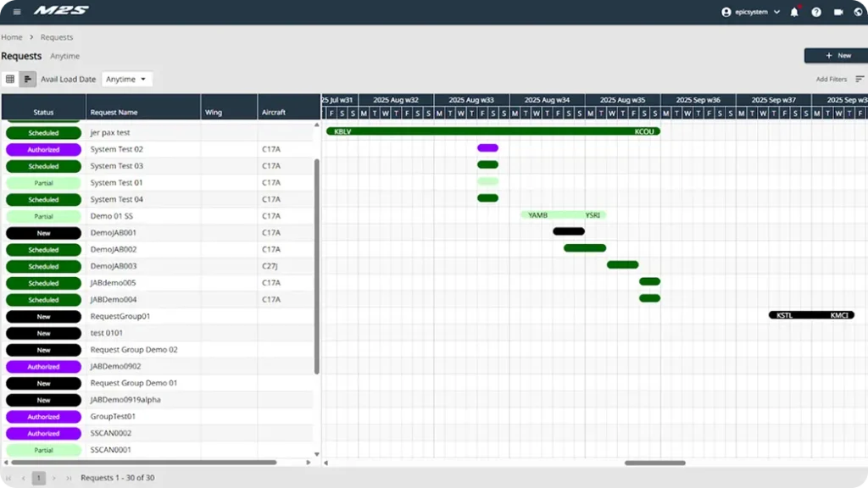Image resolution: width=868 pixels, height=488 pixels.
Task: Open the filter list icon beside Add Filters
Action: [860, 79]
